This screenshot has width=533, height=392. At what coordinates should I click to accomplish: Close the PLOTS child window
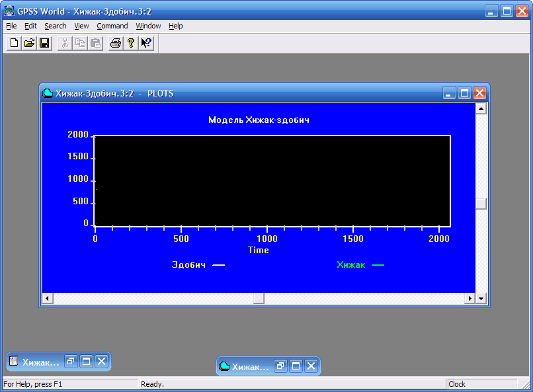pos(479,93)
